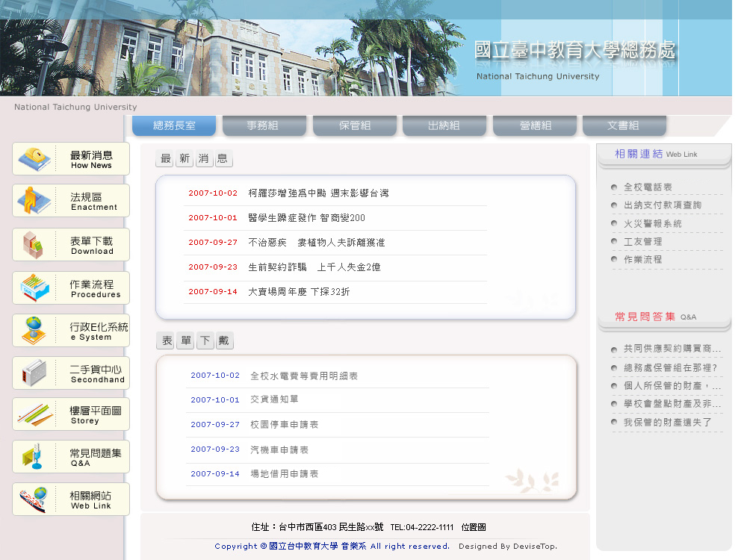Viewport: 747px width, 560px height.
Task: Open the 出納組 tab
Action: (444, 125)
